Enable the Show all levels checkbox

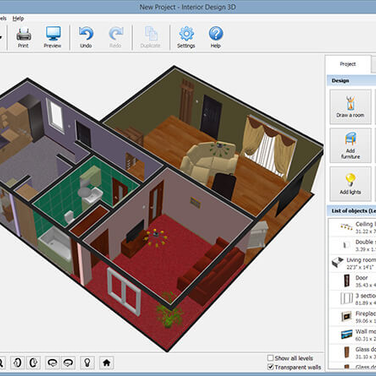pyautogui.click(x=270, y=358)
